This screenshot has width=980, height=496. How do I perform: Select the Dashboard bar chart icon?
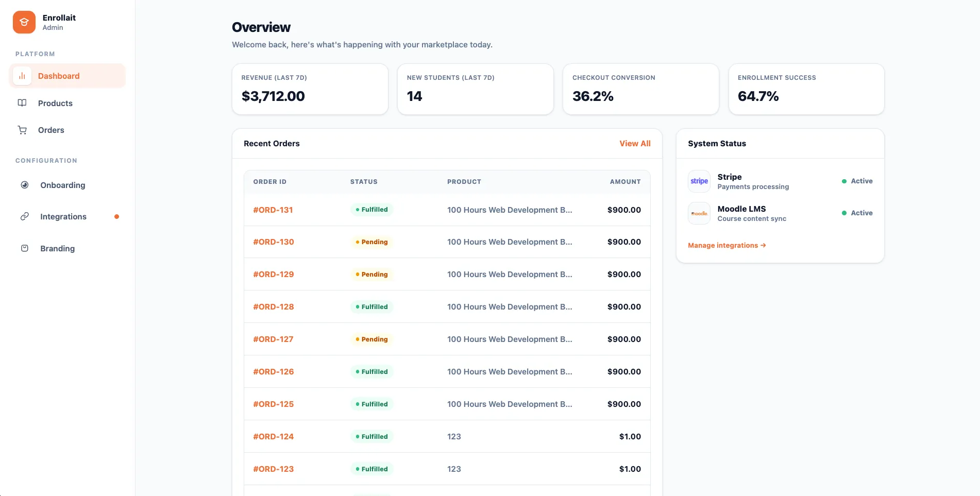pos(22,76)
